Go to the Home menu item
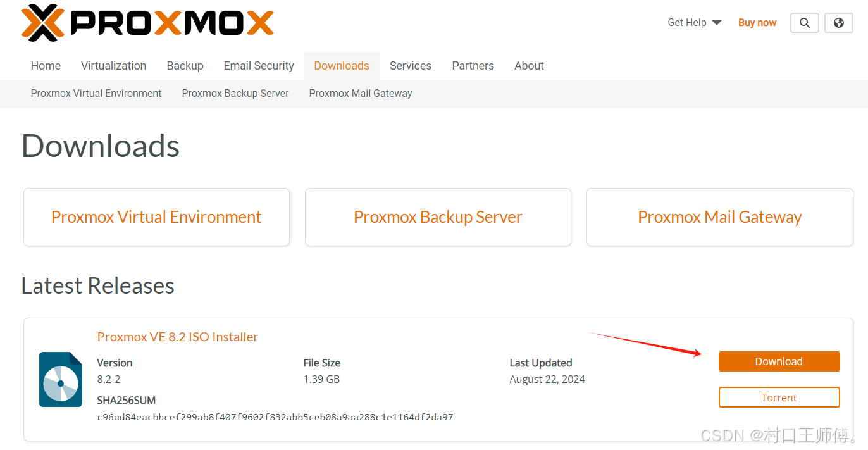The image size is (868, 450). (x=46, y=66)
